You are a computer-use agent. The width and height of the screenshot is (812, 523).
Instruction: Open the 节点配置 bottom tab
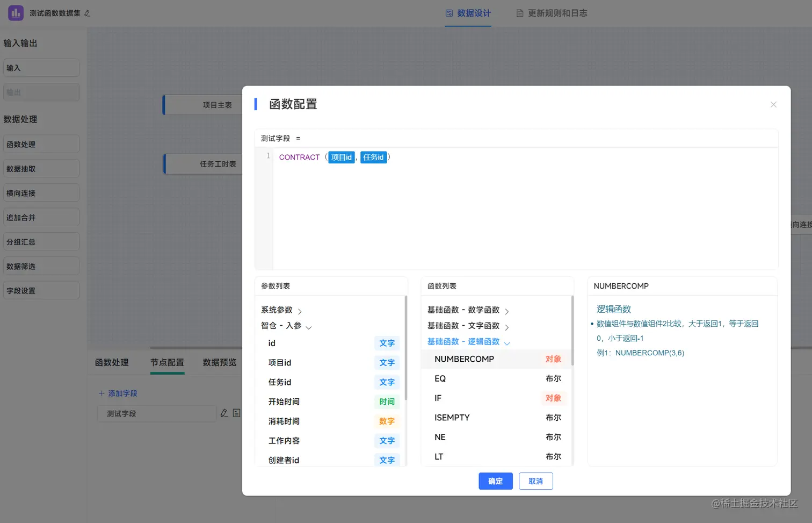(x=167, y=362)
